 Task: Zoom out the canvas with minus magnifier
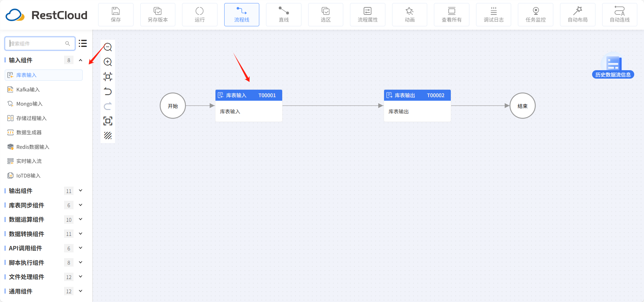(108, 47)
